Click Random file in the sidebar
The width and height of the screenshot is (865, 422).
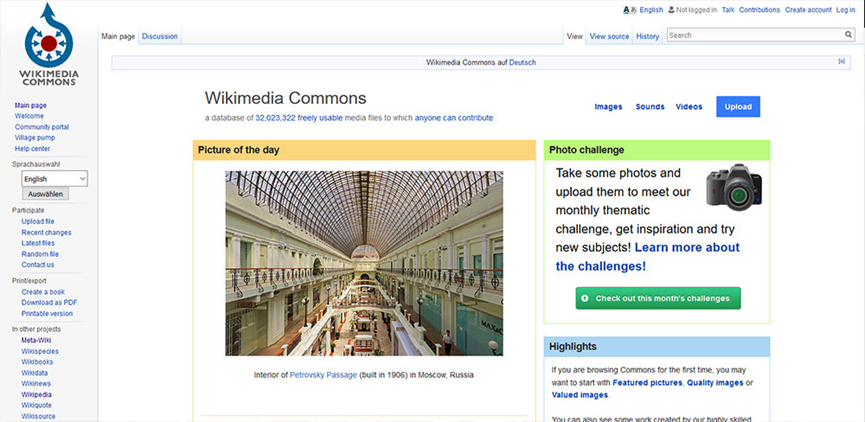click(x=40, y=254)
